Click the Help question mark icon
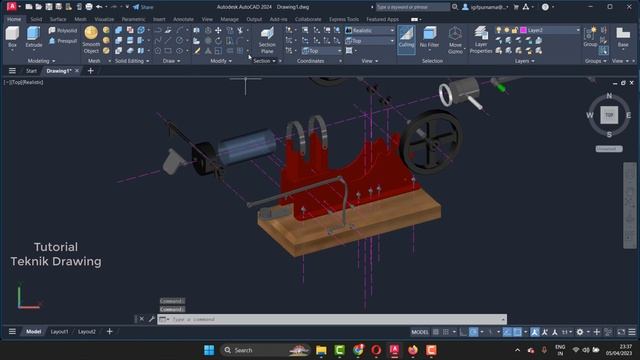 545,7
